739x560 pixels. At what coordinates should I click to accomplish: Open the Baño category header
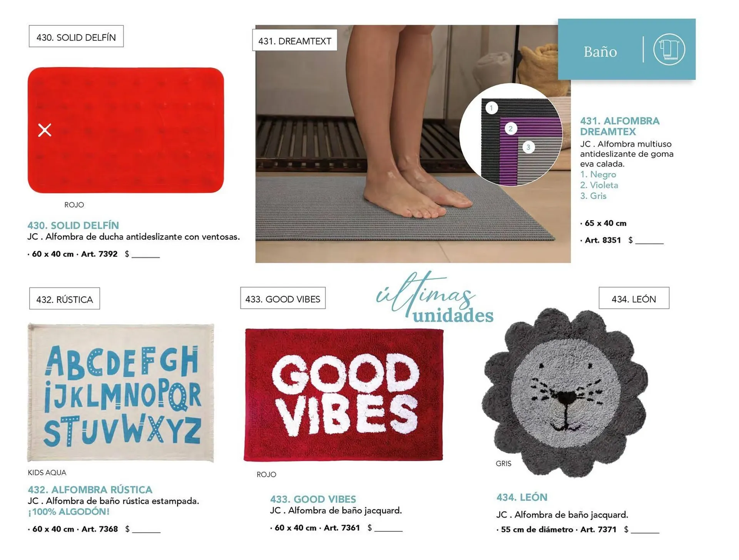click(x=600, y=52)
